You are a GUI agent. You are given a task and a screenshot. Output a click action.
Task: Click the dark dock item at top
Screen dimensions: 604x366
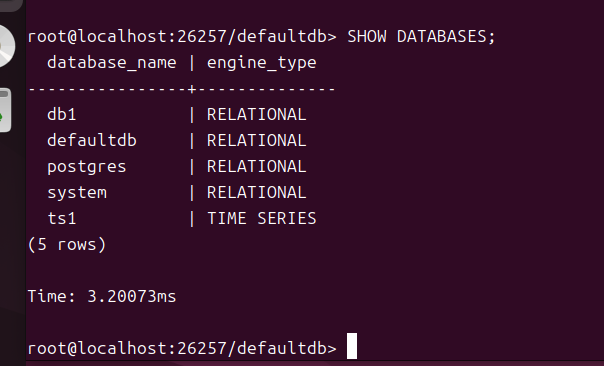coord(10,5)
